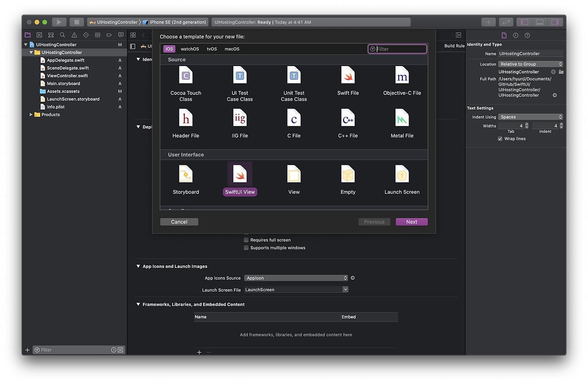Open the Symbol navigator
The height and width of the screenshot is (384, 588).
pos(51,35)
